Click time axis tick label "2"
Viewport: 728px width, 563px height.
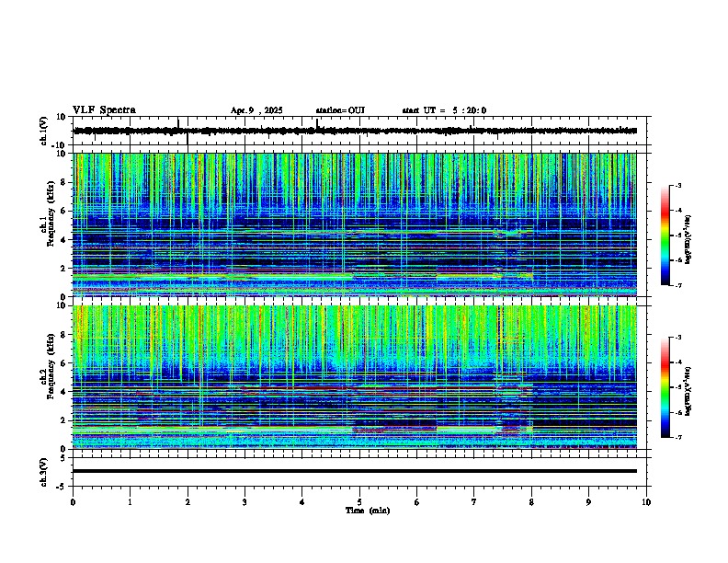188,502
